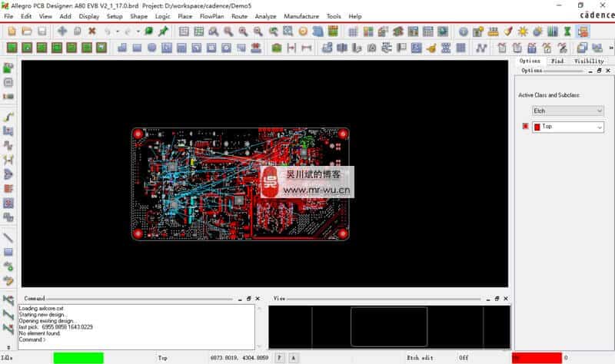
Task: Click the Zoom In magnifier icon
Action: tap(243, 31)
